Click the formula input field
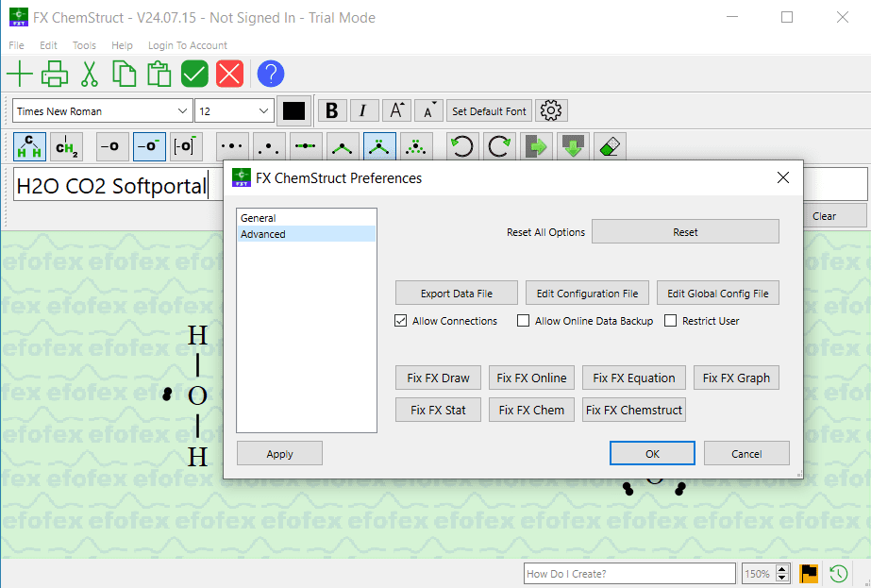871x588 pixels. [x=117, y=185]
